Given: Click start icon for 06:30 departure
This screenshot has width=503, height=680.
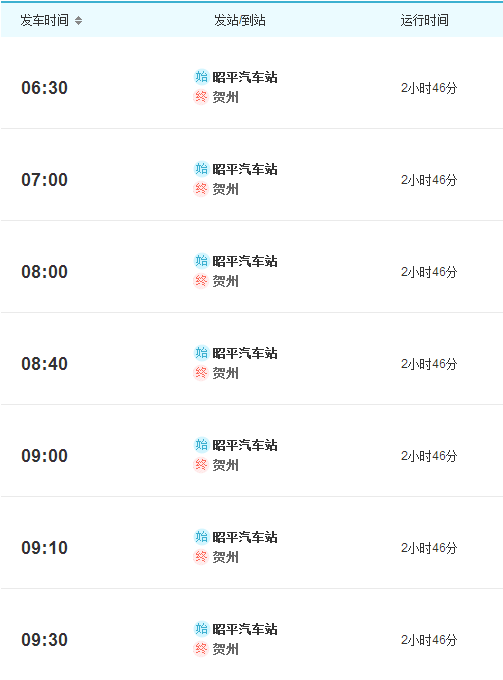Looking at the screenshot, I should [x=201, y=77].
